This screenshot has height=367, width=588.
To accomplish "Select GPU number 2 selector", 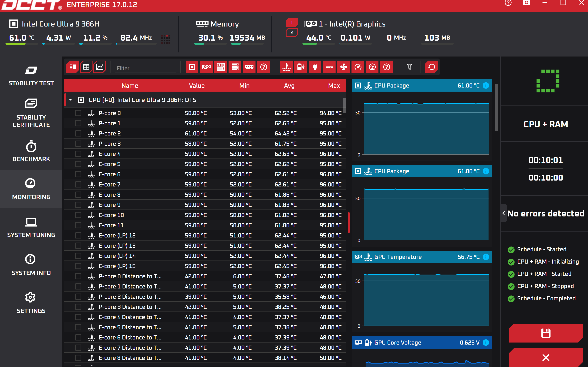I will (x=292, y=32).
